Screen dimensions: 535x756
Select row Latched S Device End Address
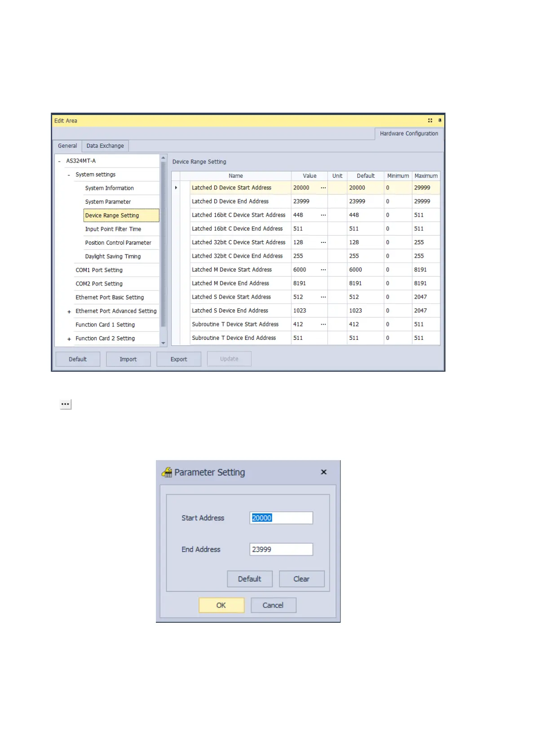(x=306, y=311)
